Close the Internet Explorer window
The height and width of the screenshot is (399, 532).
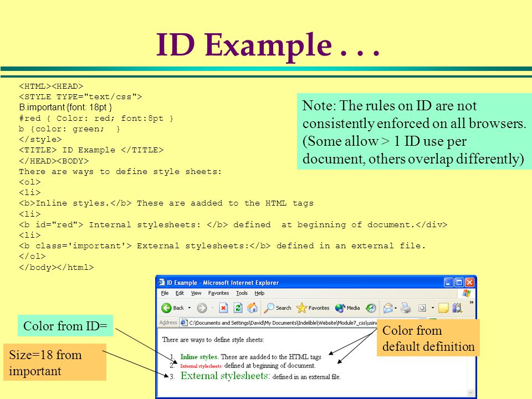click(469, 282)
